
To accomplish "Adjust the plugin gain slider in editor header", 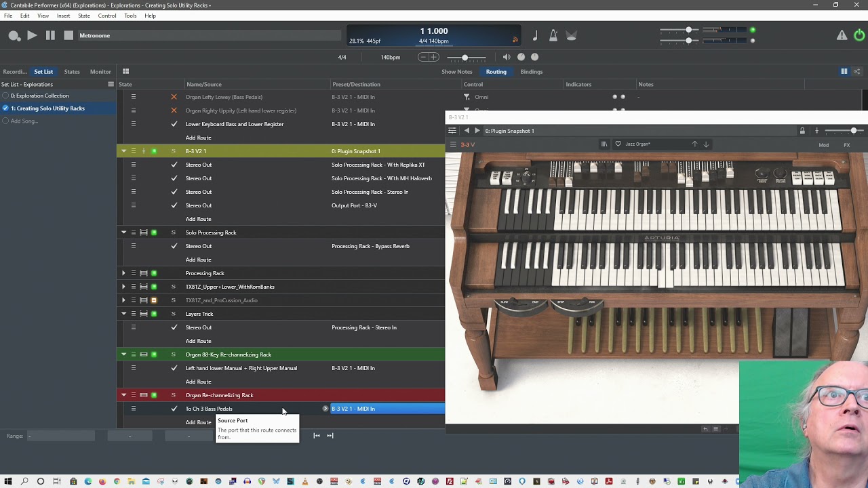I will pyautogui.click(x=844, y=131).
